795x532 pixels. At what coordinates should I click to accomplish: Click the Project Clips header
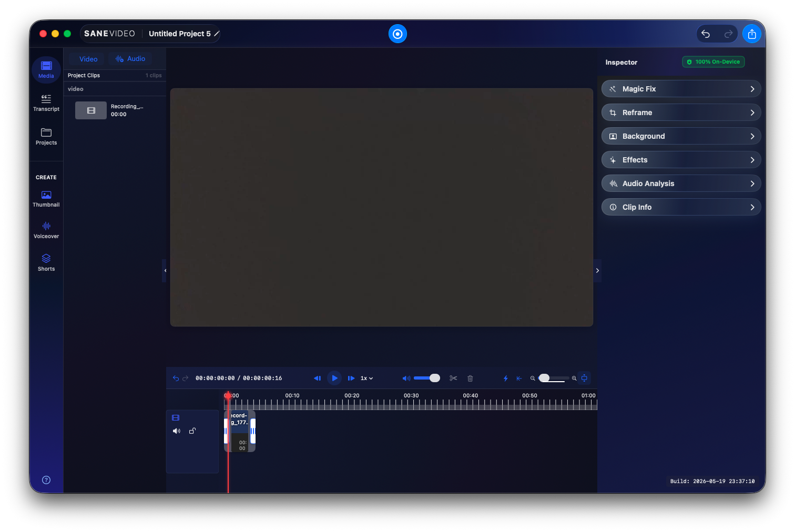[84, 76]
